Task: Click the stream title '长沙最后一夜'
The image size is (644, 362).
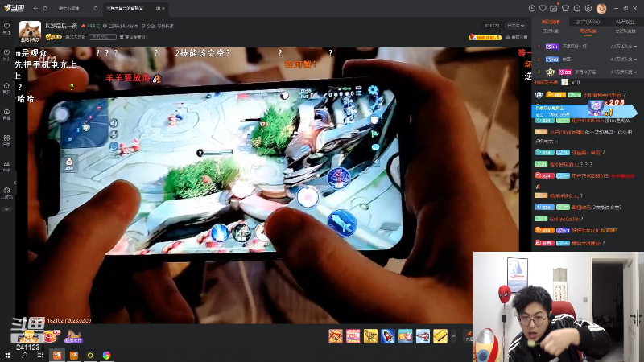Action: coord(61,26)
